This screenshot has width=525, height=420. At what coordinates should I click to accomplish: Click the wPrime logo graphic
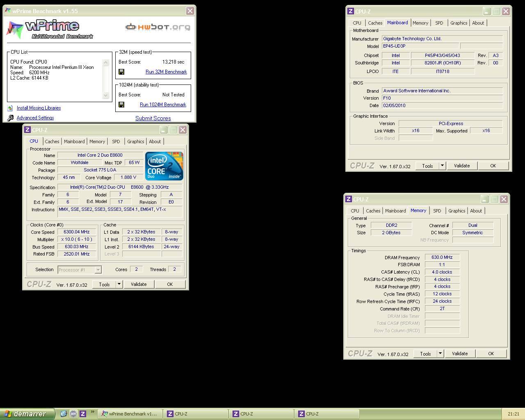pos(50,30)
